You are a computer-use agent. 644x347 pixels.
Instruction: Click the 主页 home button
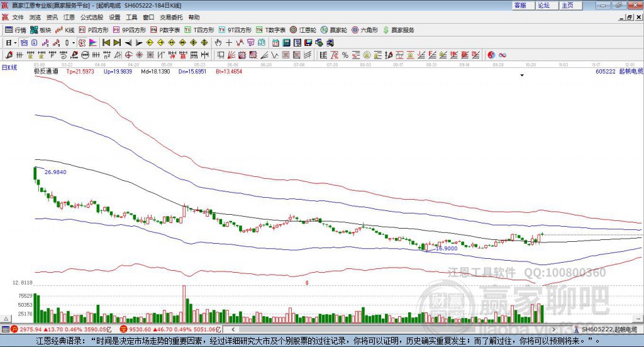tap(570, 5)
